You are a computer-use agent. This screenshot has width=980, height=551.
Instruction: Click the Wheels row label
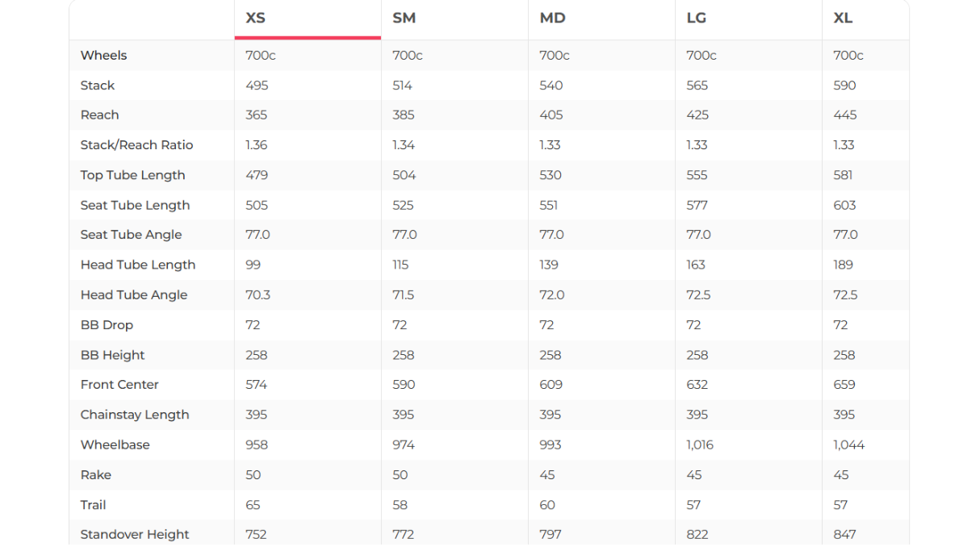pos(103,56)
